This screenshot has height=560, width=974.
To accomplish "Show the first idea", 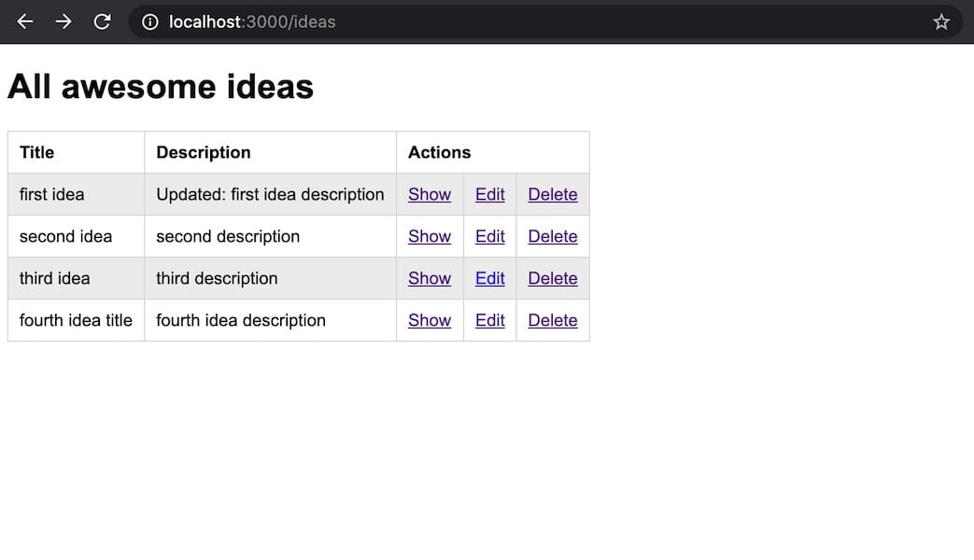I will (430, 194).
